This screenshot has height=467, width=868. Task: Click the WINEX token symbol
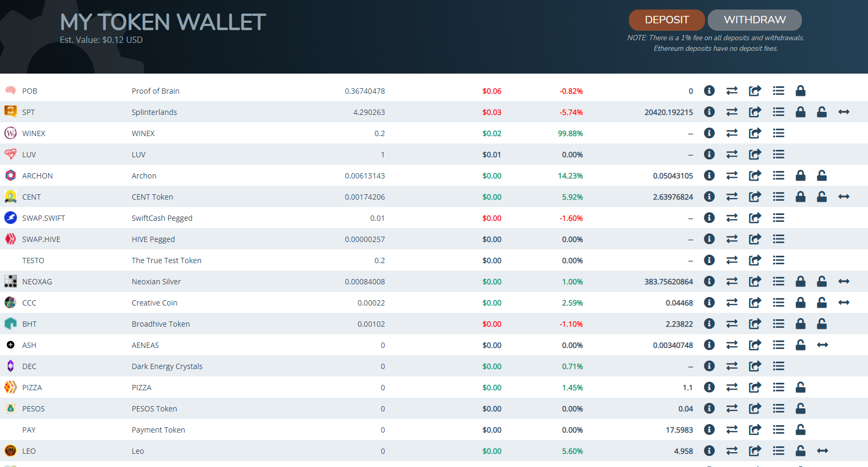tap(34, 133)
